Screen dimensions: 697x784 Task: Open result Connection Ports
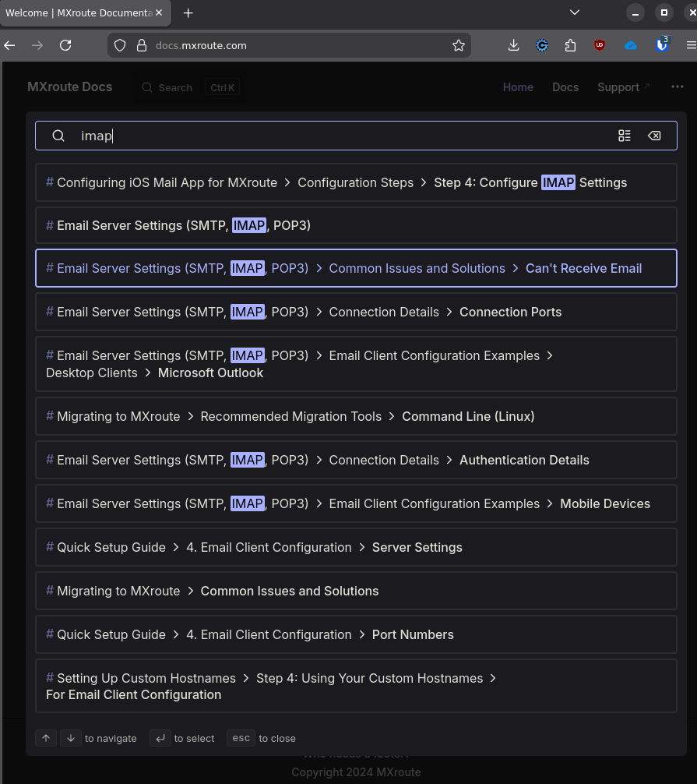coord(356,312)
